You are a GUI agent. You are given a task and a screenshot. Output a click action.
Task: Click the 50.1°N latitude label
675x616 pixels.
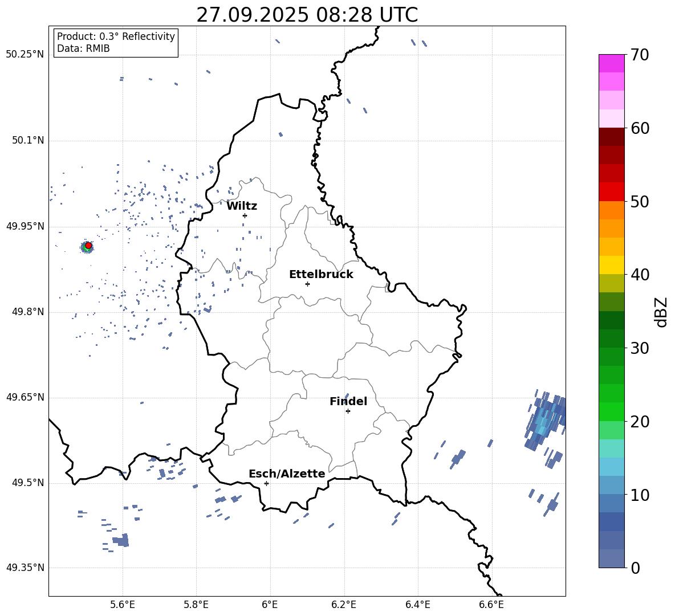[x=27, y=140]
